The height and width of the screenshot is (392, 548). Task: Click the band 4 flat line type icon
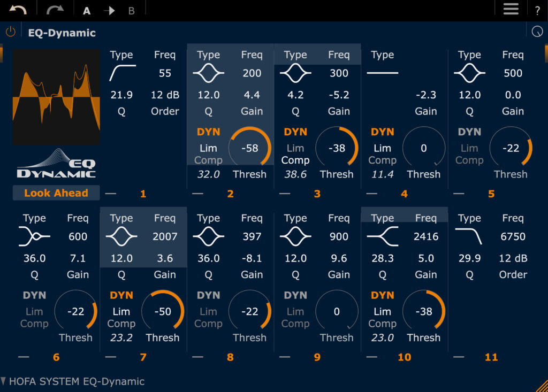click(382, 73)
